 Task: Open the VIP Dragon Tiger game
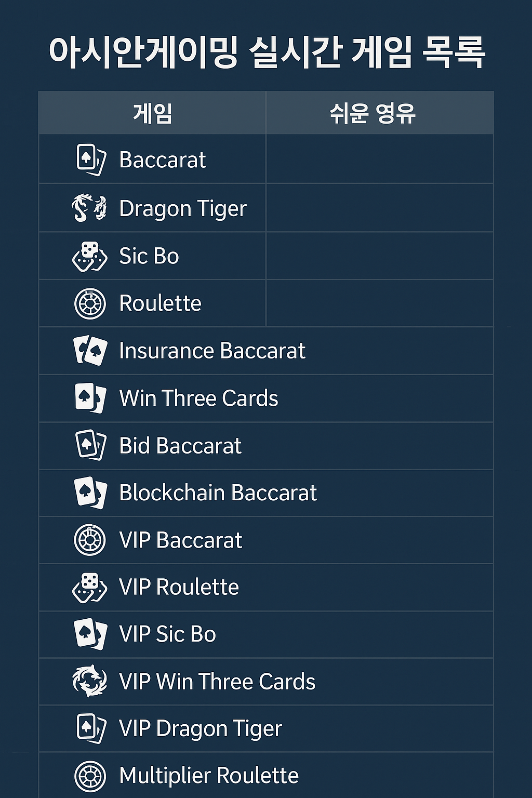click(x=266, y=728)
